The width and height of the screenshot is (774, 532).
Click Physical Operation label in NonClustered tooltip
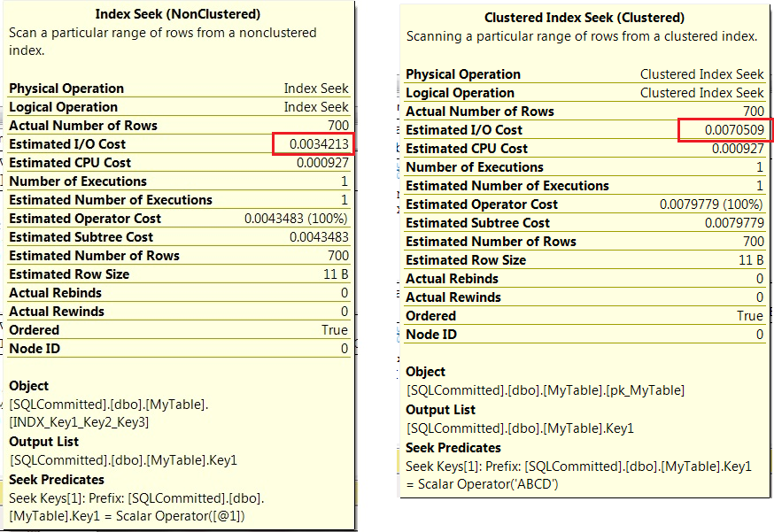point(66,89)
